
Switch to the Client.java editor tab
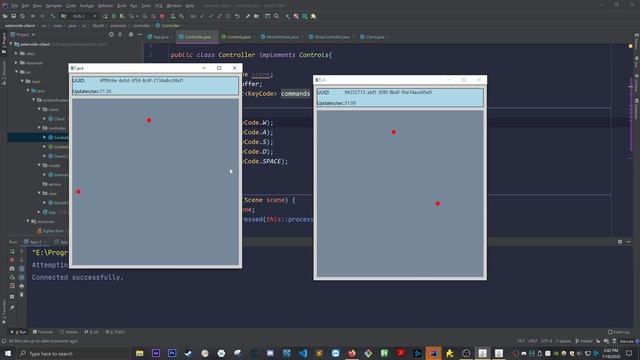374,37
